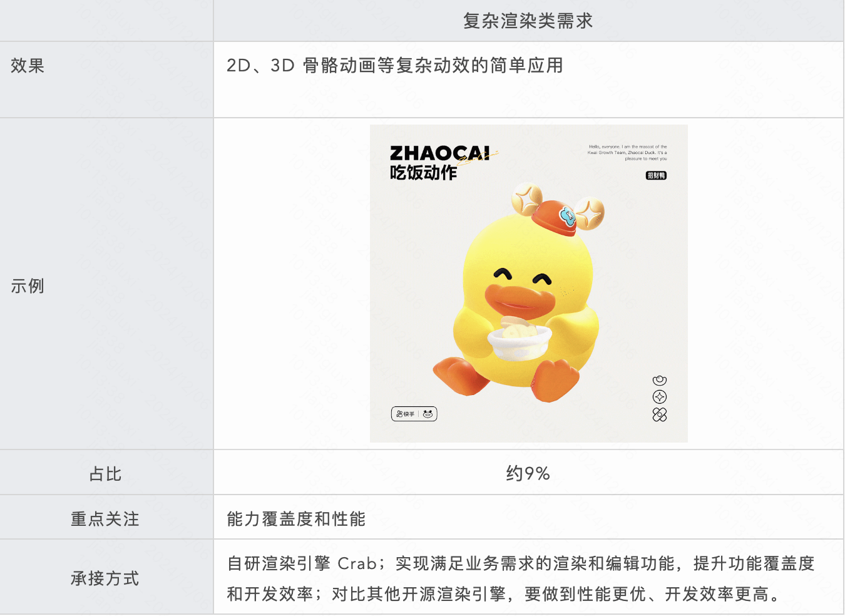Click the 招财鸭 black badge
The width and height of the screenshot is (845, 616).
click(x=656, y=175)
